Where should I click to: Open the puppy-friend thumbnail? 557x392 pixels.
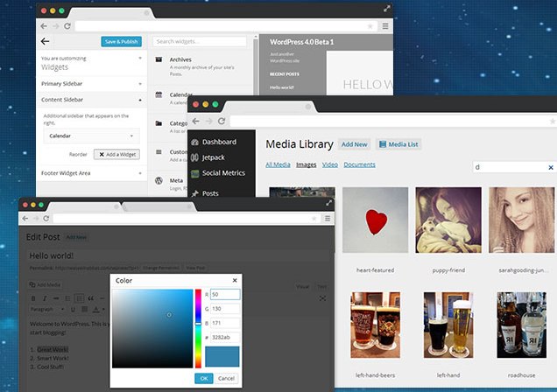click(448, 220)
